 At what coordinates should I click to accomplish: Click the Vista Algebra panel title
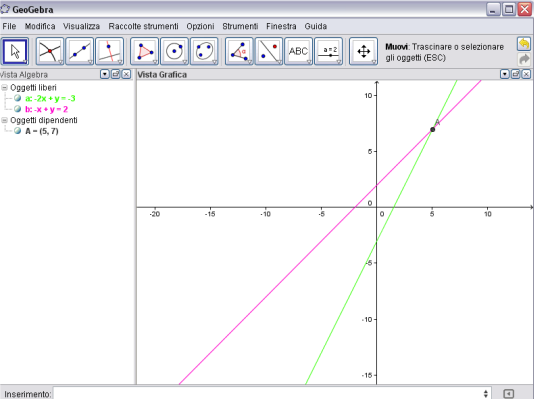(23, 74)
